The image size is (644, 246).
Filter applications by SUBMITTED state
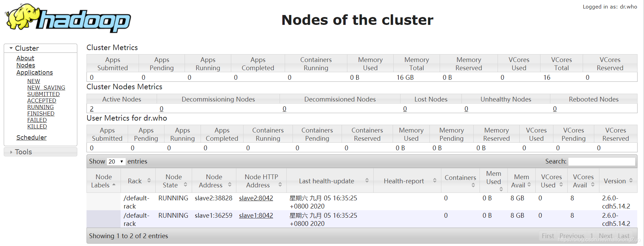[x=43, y=94]
